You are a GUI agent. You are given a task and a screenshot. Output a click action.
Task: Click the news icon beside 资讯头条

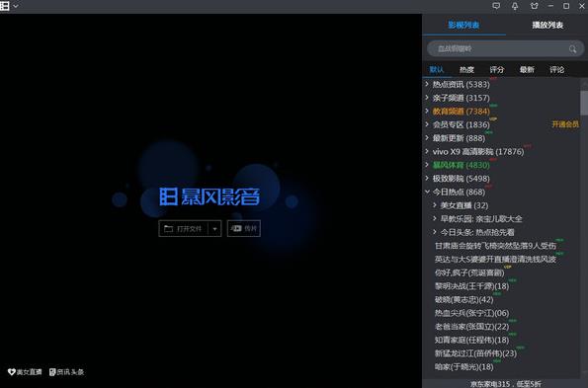click(x=52, y=372)
